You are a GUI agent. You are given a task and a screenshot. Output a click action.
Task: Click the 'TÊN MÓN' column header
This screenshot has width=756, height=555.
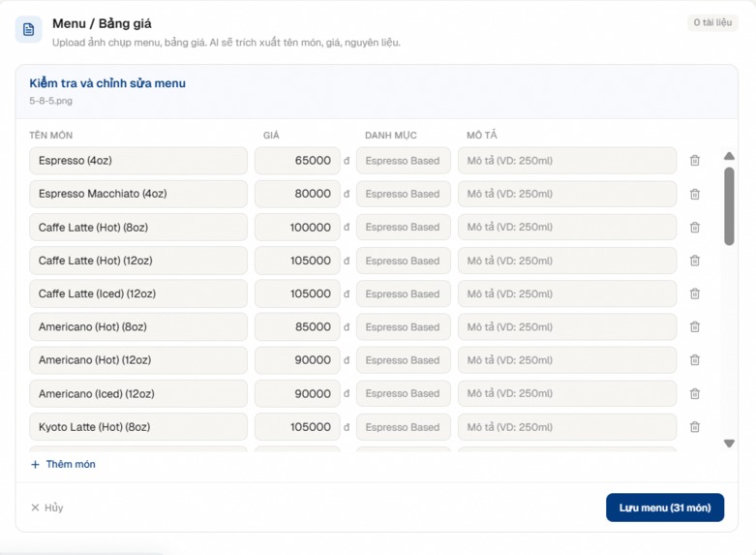click(50, 136)
